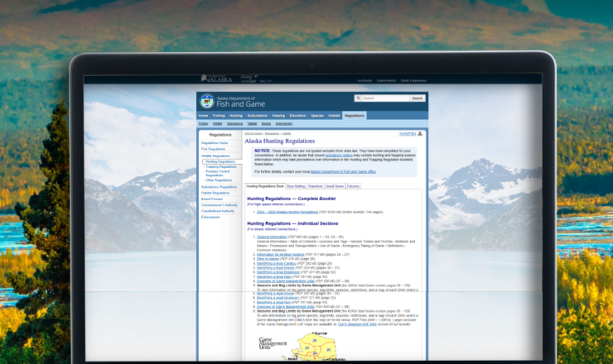
Task: Open the Deer in Alaska PDF link
Action: pyautogui.click(x=268, y=259)
